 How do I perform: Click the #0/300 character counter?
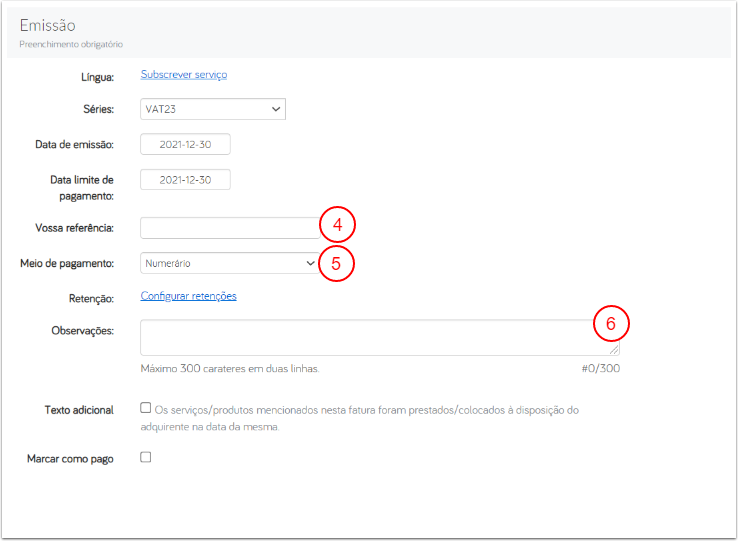(600, 369)
